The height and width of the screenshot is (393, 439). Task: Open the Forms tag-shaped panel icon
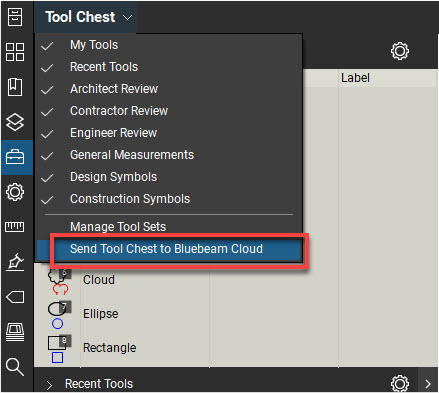[x=15, y=297]
